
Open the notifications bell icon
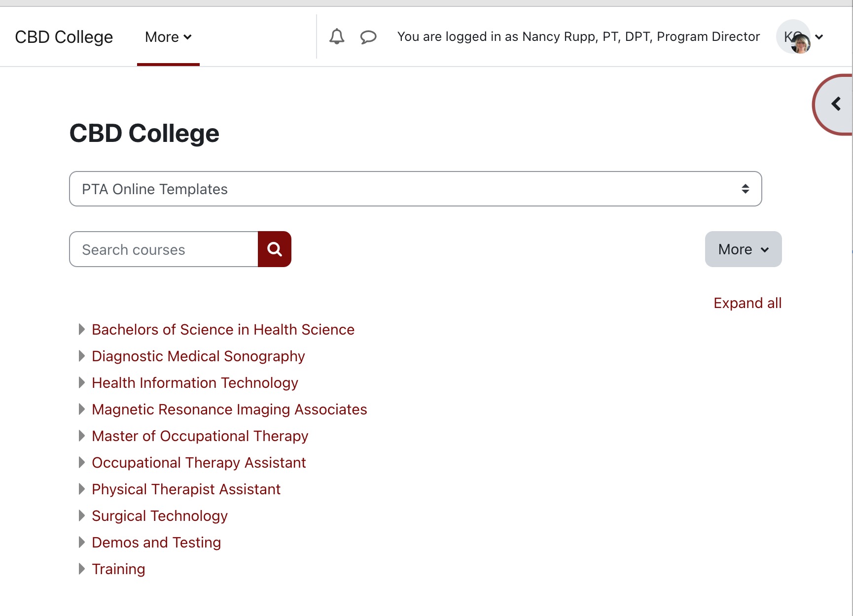point(337,37)
